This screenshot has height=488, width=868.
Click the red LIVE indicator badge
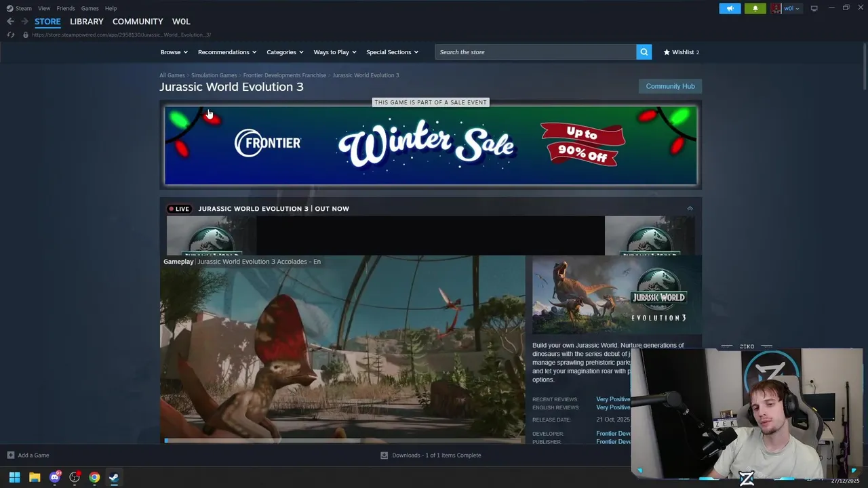click(x=179, y=209)
